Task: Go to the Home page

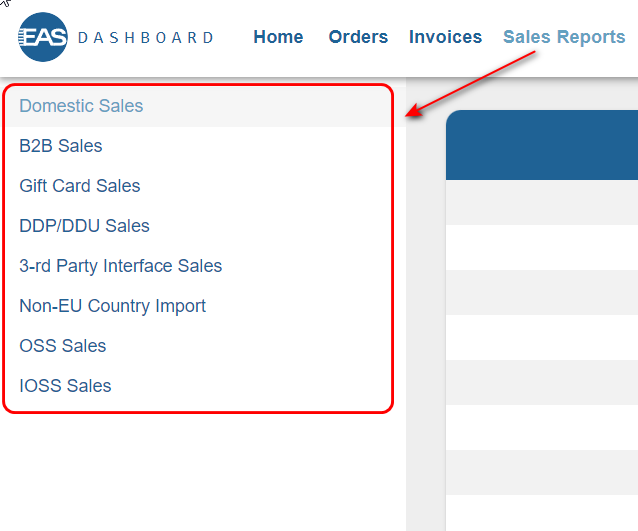Action: click(x=278, y=37)
